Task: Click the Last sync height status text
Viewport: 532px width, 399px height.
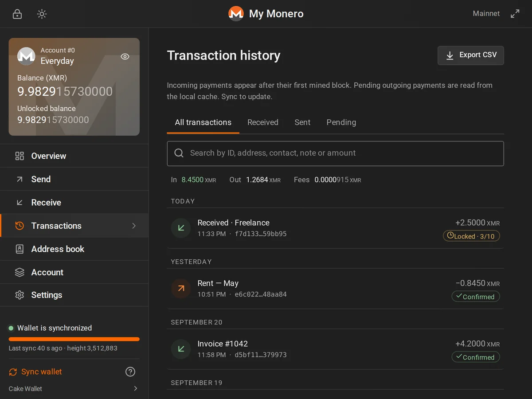Action: [63, 348]
